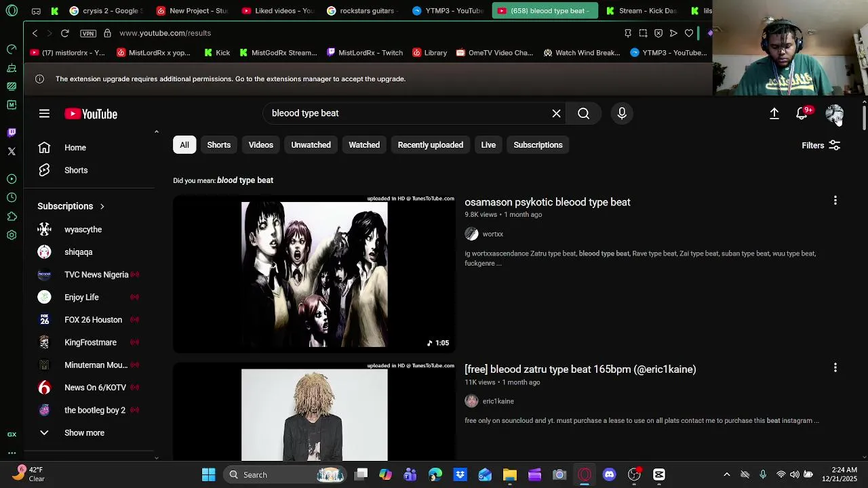Screen dimensions: 868x488
Task: Open Discord from taskbar
Action: click(x=609, y=474)
